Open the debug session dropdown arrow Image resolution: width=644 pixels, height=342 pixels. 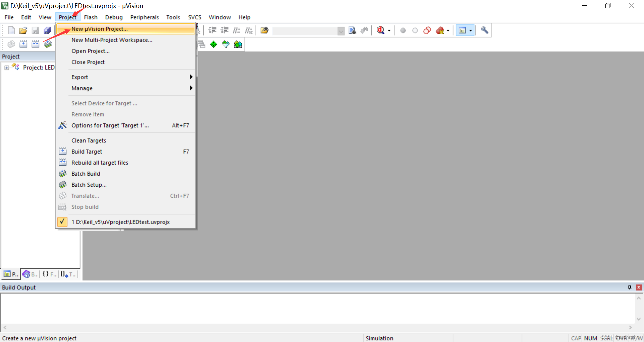coord(389,31)
